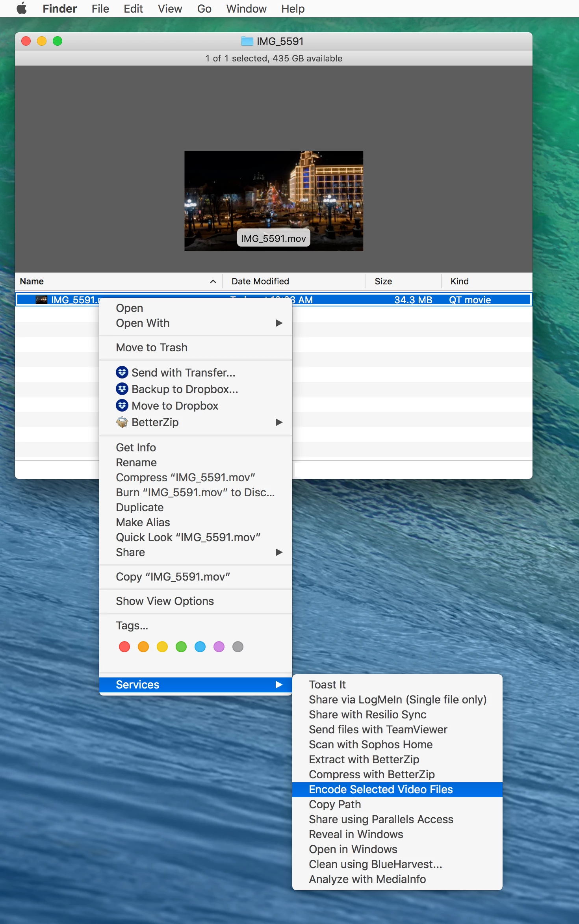Open the Window menu
This screenshot has height=924, width=579.
(x=246, y=9)
